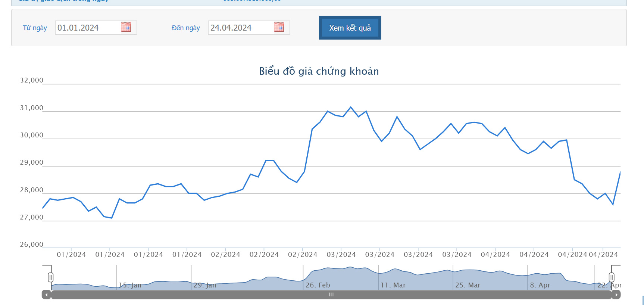Screen dimensions: 644x305
Task: Click the Từ ngày label
Action: pyautogui.click(x=35, y=28)
